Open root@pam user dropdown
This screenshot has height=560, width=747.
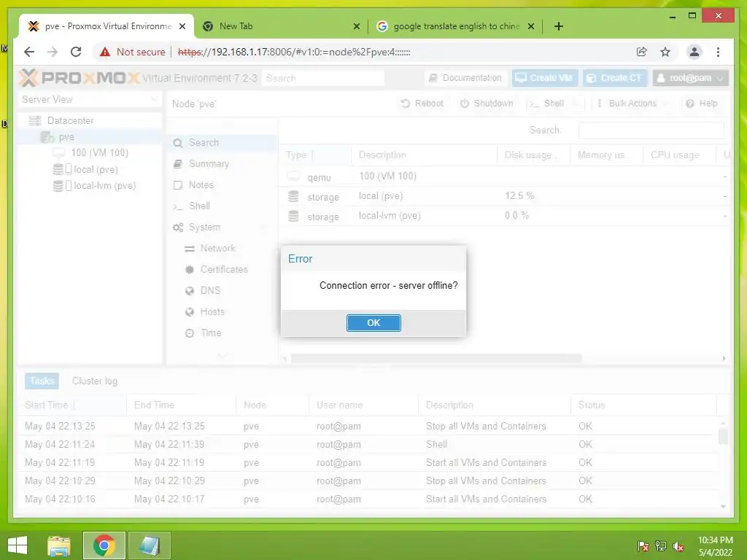click(x=690, y=77)
